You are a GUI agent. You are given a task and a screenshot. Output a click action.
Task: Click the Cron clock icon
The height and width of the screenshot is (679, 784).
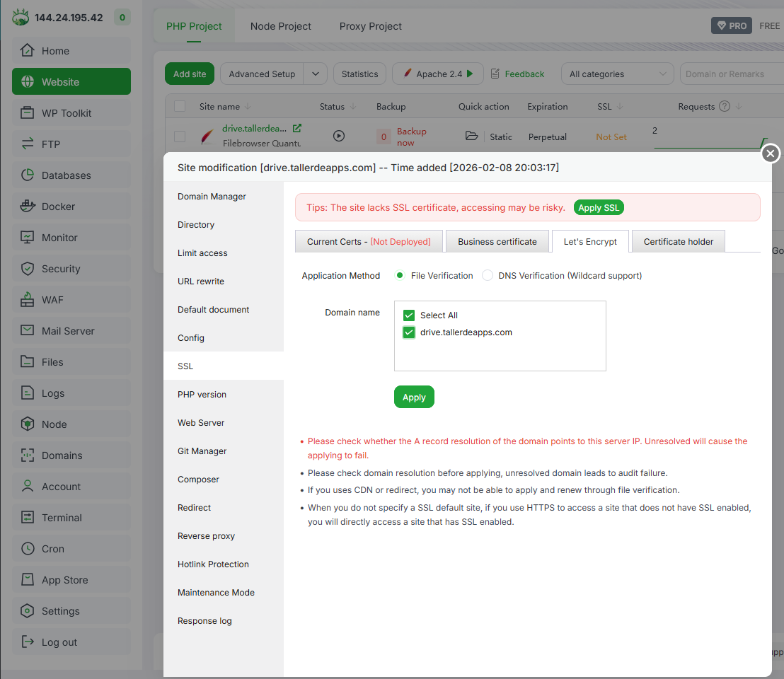tap(28, 549)
